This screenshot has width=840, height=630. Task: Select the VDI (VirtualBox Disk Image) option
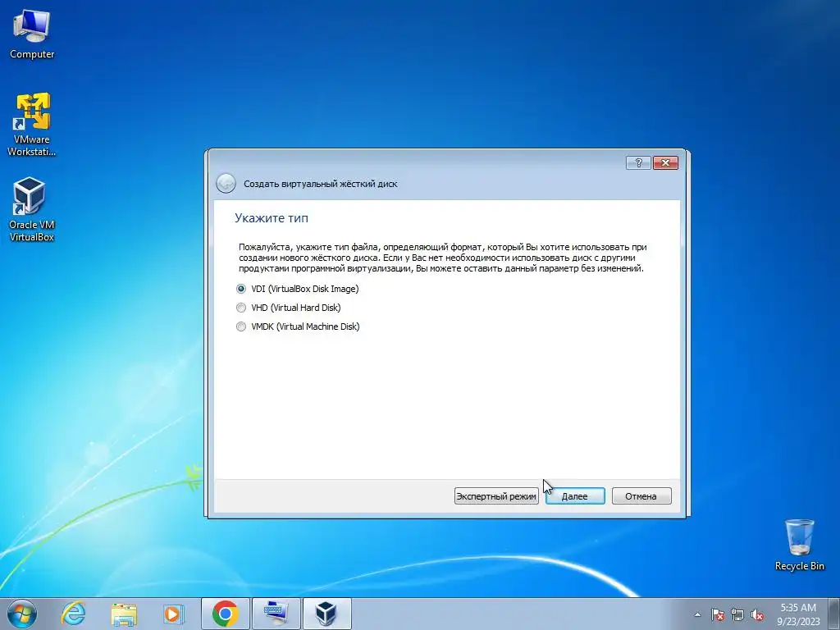tap(297, 289)
